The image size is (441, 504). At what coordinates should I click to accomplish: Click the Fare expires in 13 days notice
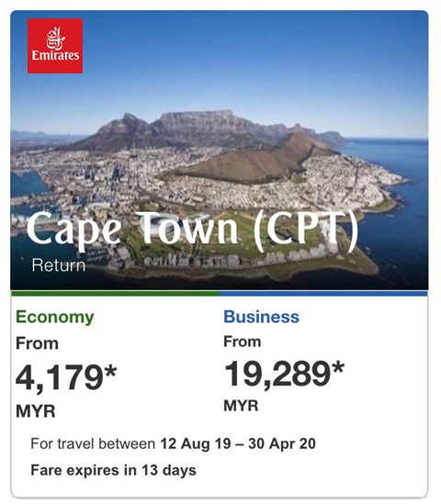point(113,470)
